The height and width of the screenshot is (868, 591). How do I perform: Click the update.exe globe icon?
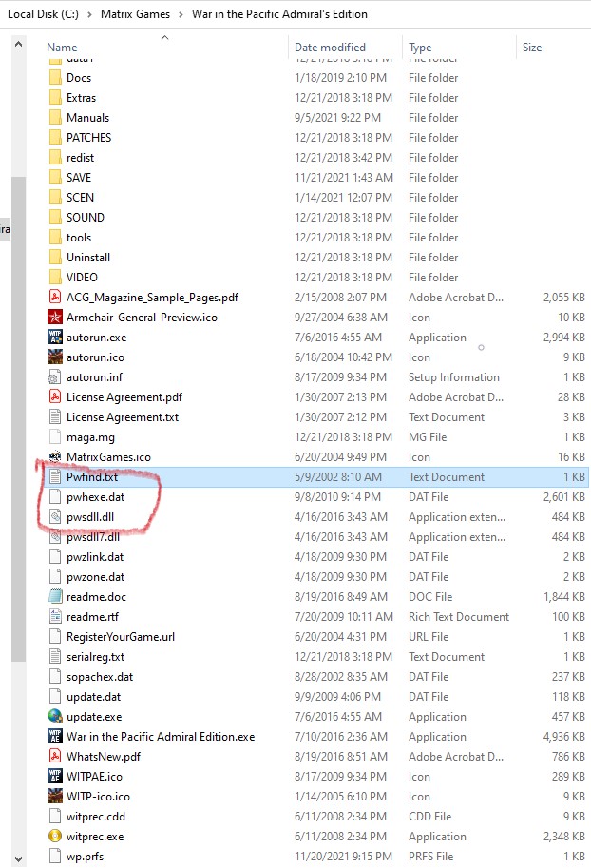pos(55,716)
